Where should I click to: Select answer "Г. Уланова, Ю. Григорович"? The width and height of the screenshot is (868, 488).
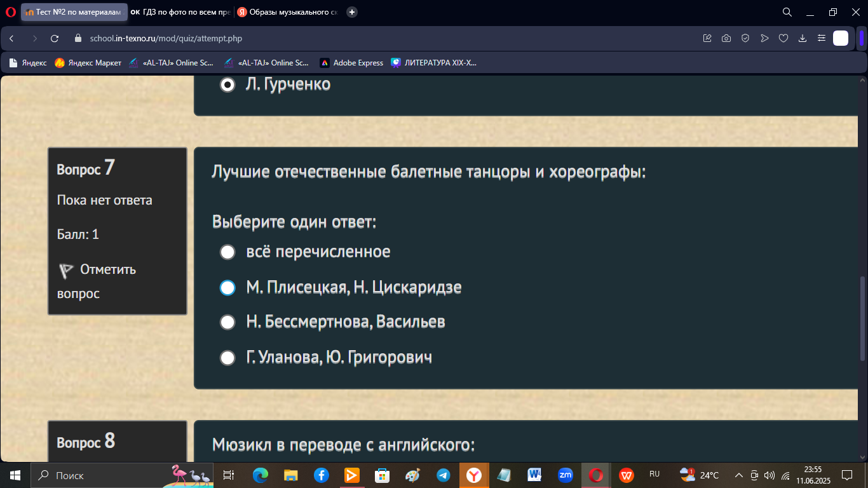227,358
